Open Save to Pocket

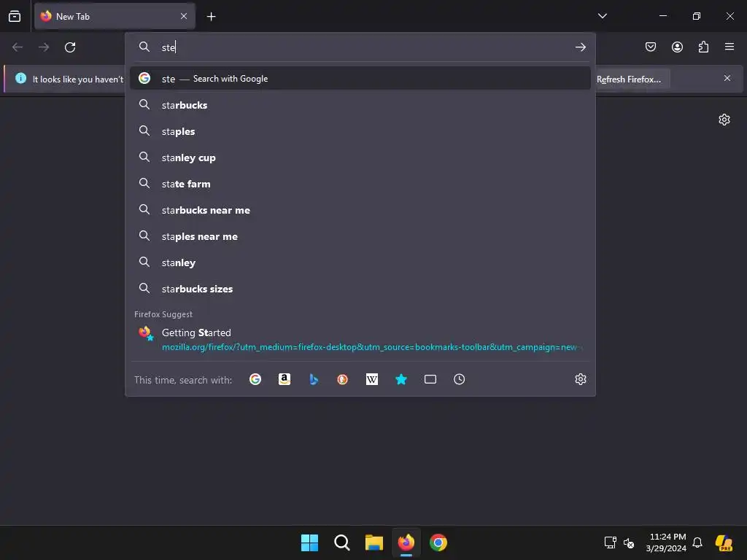tap(651, 47)
